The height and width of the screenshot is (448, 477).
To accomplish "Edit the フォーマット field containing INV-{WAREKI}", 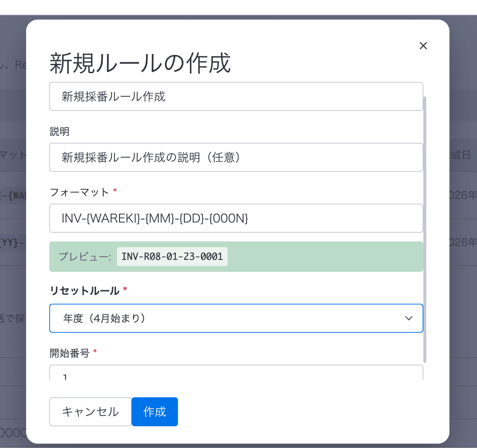I will pos(236,218).
